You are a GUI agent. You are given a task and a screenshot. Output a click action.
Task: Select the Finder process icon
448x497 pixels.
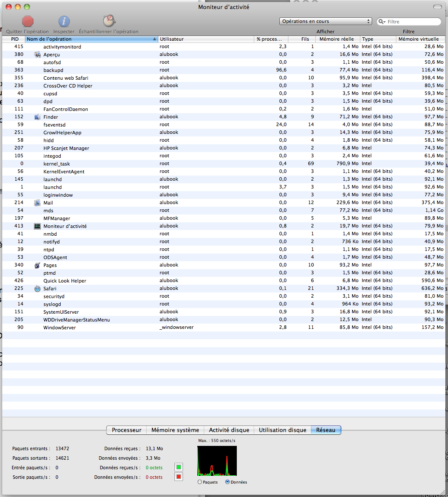click(37, 117)
